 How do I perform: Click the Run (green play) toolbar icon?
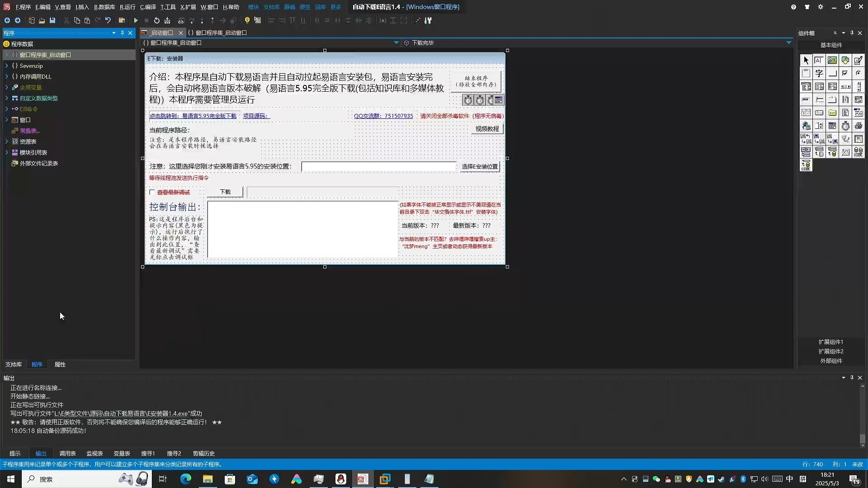pyautogui.click(x=136, y=20)
